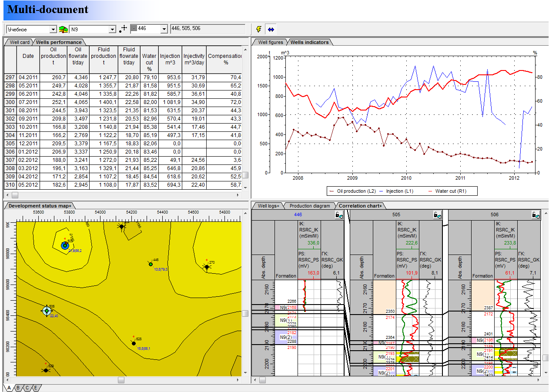
Task: Select the 12.2011 date cell
Action: [28, 143]
